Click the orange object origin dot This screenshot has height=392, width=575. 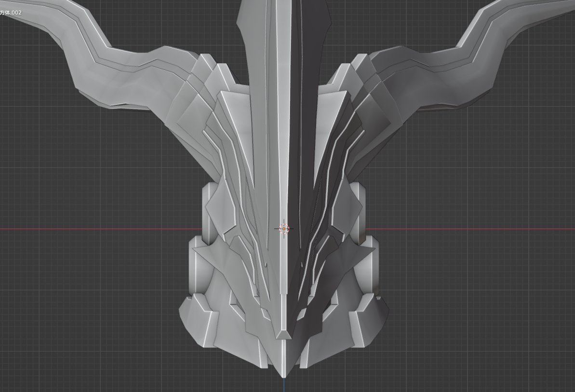point(284,229)
